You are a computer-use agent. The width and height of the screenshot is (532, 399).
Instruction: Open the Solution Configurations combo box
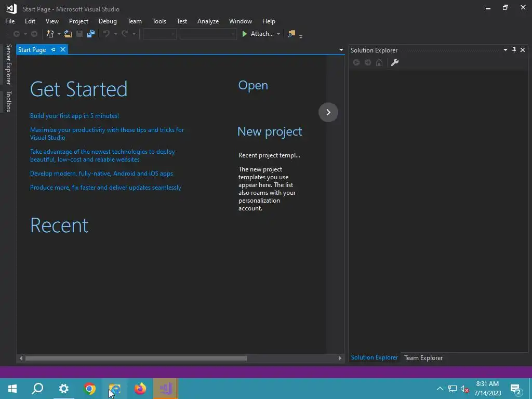click(x=159, y=34)
